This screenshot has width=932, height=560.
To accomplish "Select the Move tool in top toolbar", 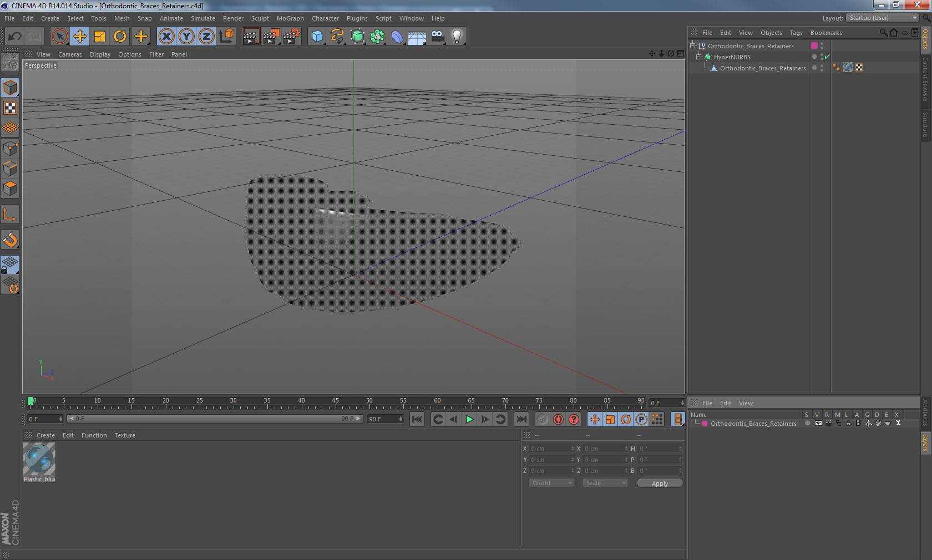I will pyautogui.click(x=80, y=37).
